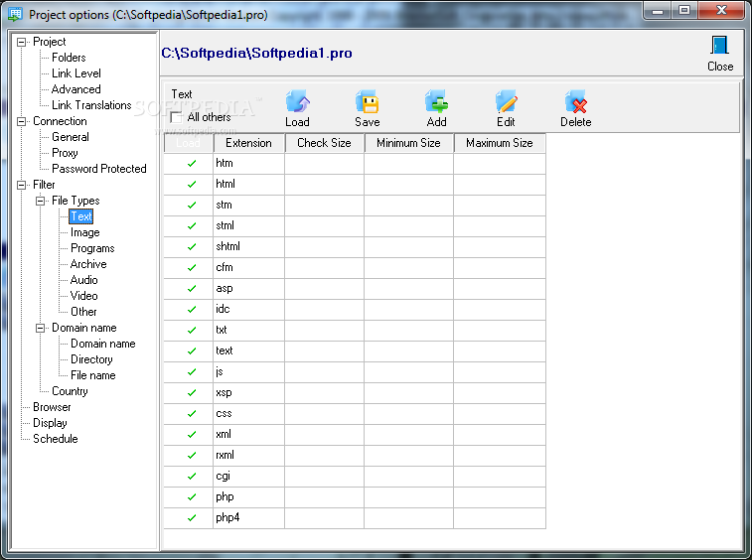Image resolution: width=752 pixels, height=560 pixels.
Task: Click the Close door icon
Action: tap(720, 46)
